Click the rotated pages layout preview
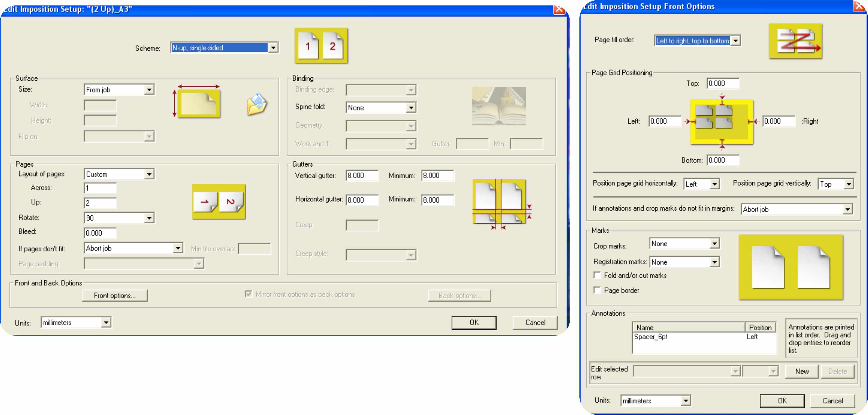Screen dimensions: 868x415 219,201
